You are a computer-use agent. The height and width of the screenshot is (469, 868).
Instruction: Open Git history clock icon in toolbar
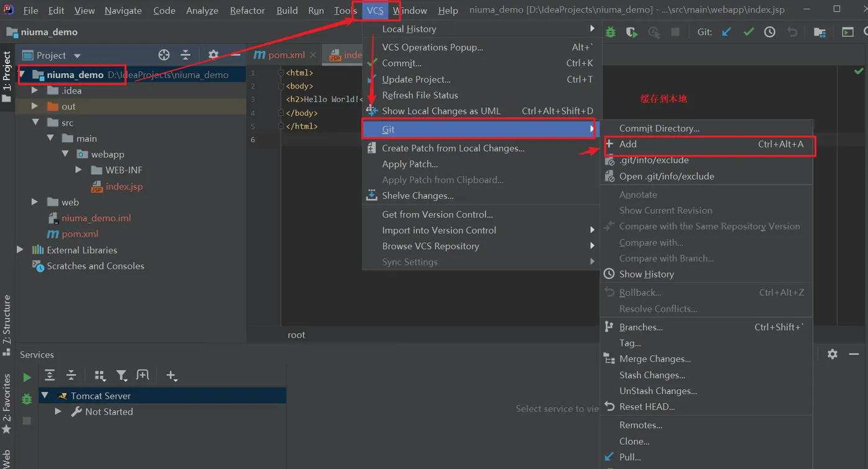click(x=769, y=32)
